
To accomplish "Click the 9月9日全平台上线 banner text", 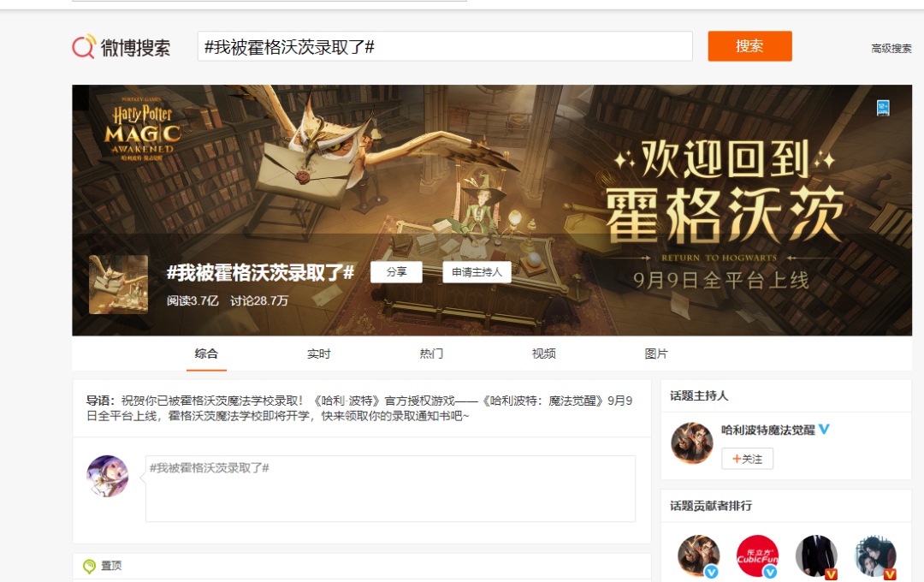I will (720, 280).
